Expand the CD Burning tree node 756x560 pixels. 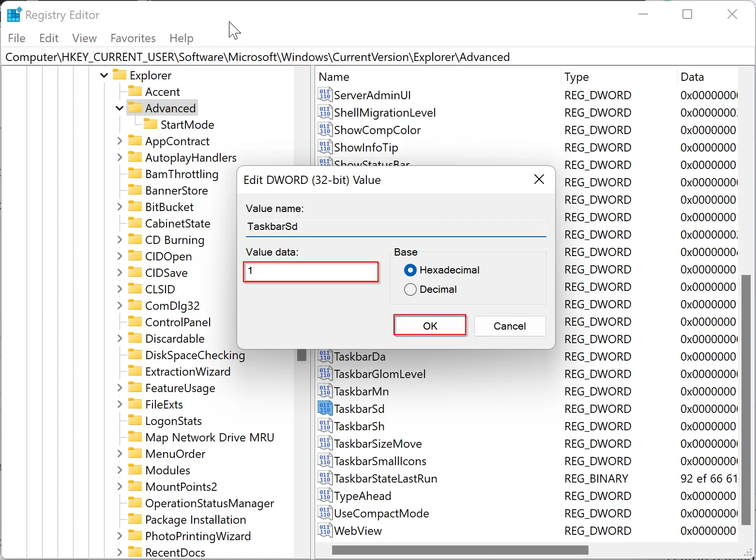(120, 240)
